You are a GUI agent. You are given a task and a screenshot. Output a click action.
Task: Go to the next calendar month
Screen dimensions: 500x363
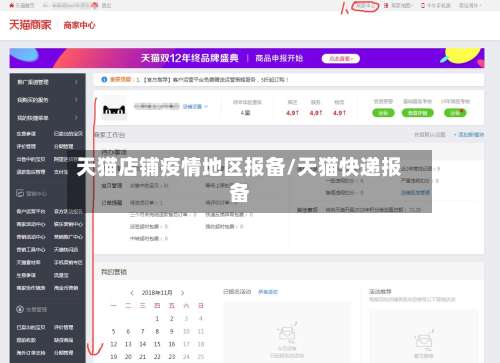click(182, 293)
